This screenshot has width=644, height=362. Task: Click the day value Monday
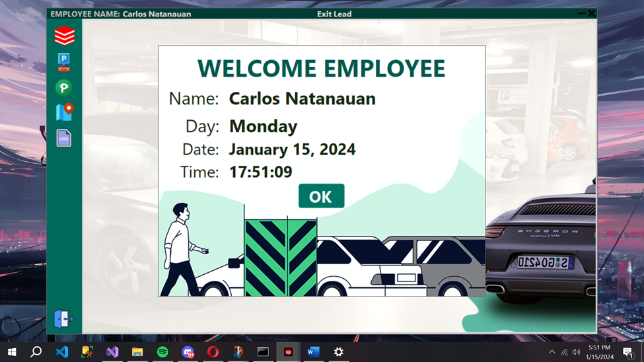pyautogui.click(x=263, y=127)
